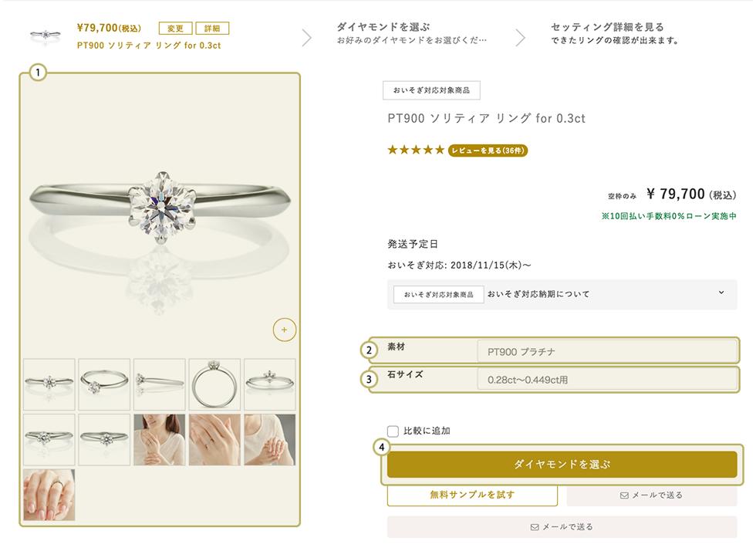The image size is (756, 558).
Task: Click the 詳細 button in header
Action: click(x=212, y=29)
